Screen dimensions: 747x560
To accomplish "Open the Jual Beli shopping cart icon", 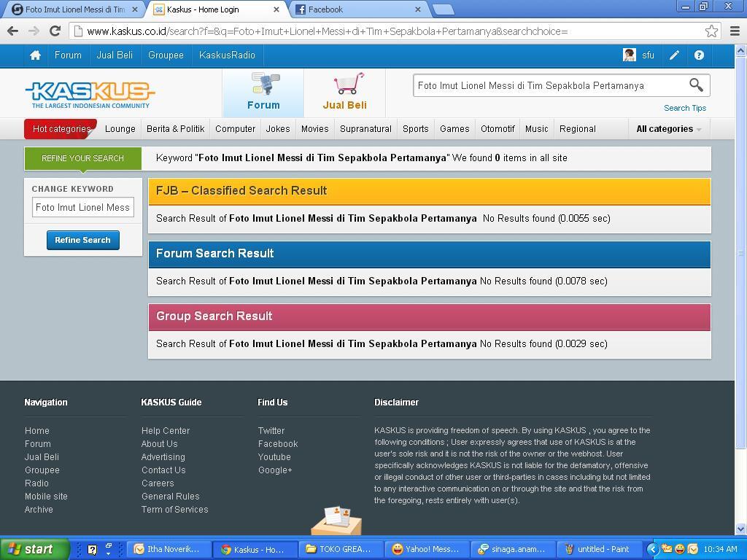I will pos(349,83).
